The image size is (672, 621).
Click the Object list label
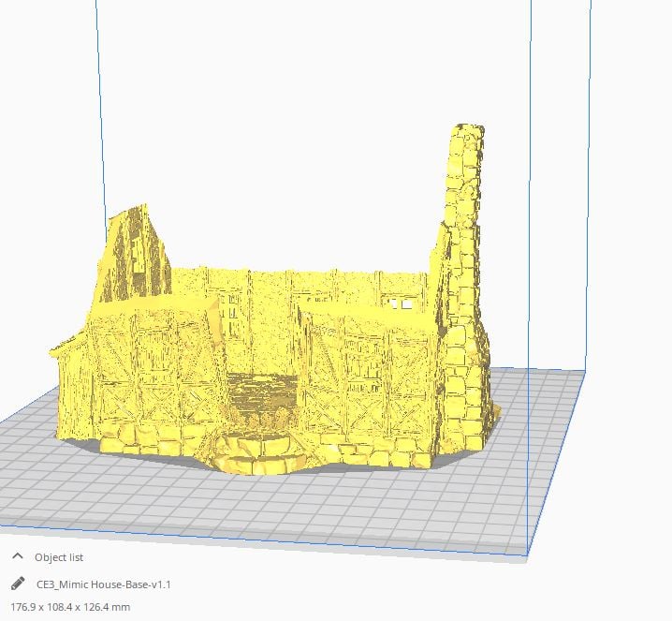(59, 557)
